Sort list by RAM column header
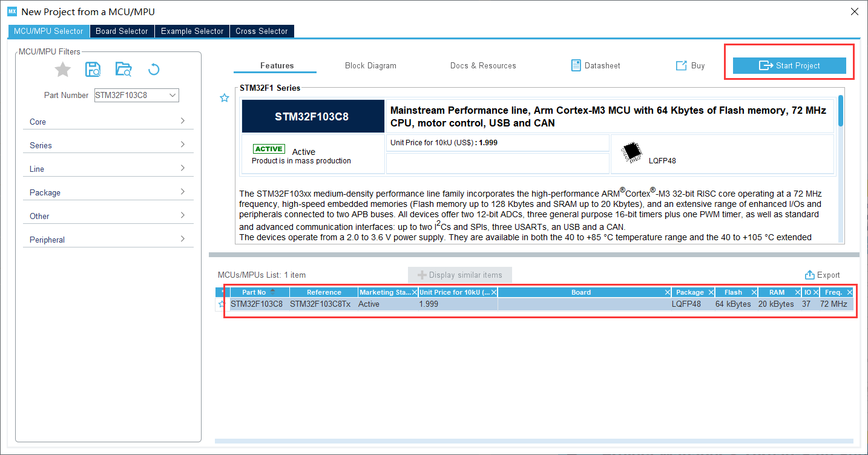 (x=777, y=292)
